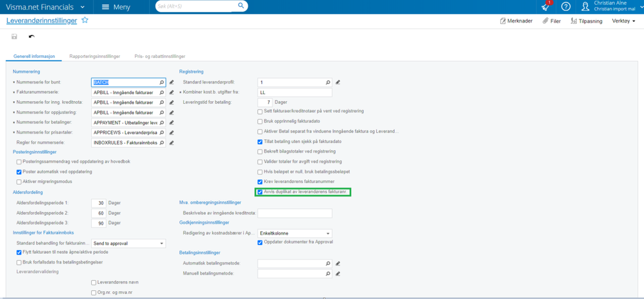Open Filer attachments

point(552,21)
